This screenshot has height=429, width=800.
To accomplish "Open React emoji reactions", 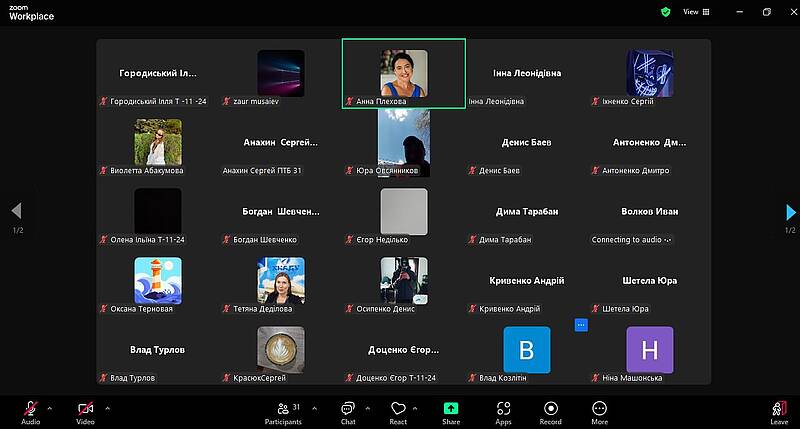I will (x=398, y=410).
